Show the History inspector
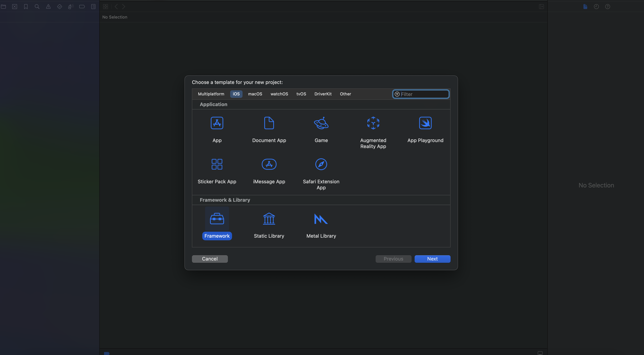The width and height of the screenshot is (644, 355). [x=596, y=7]
